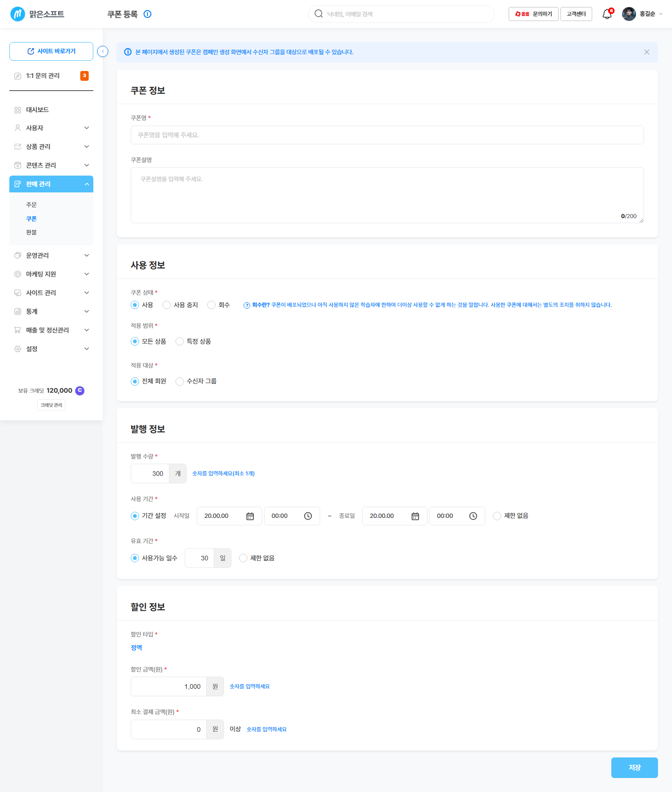Open the 시작일 calendar picker icon

click(x=250, y=516)
